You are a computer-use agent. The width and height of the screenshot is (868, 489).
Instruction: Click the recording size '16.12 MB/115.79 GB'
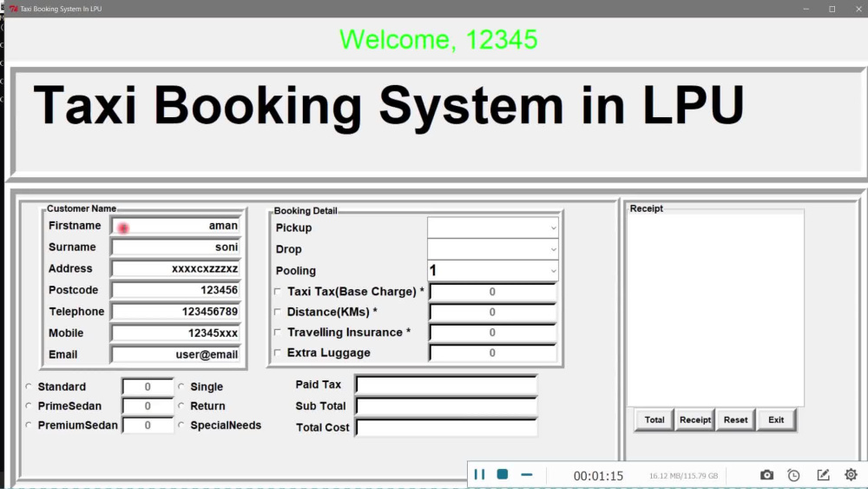[x=684, y=476]
